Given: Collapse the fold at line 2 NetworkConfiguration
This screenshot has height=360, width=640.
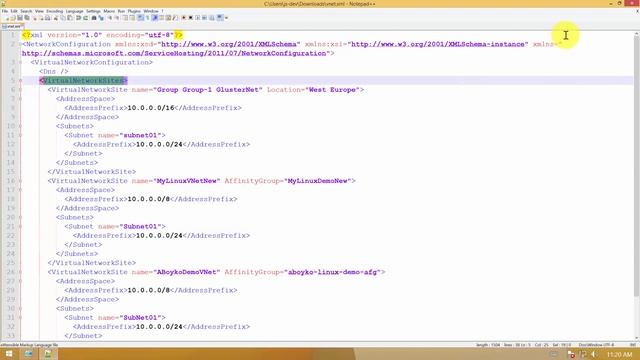Looking at the screenshot, I should tap(20, 44).
